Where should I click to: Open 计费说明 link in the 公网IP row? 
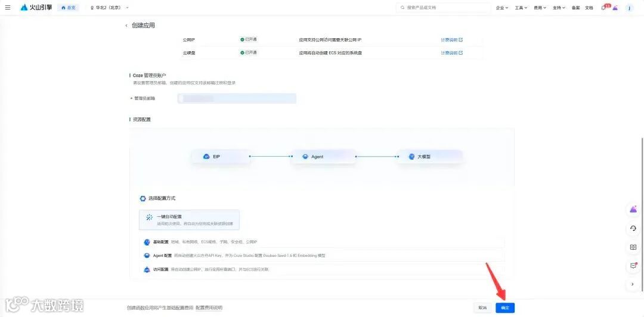tap(452, 40)
